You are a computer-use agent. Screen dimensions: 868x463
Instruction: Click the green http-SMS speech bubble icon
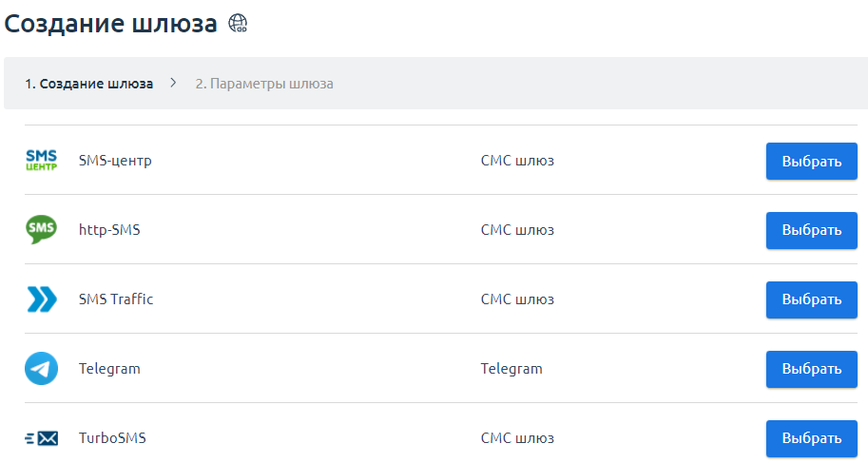point(41,230)
